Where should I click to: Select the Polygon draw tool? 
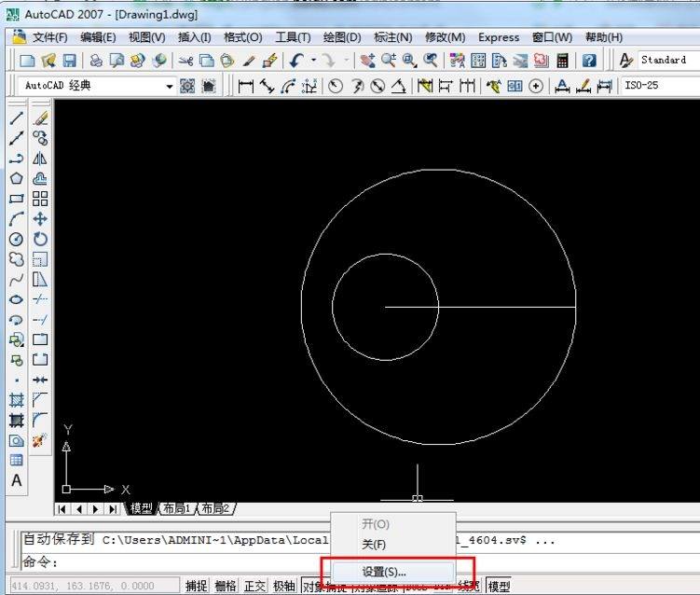pos(17,179)
